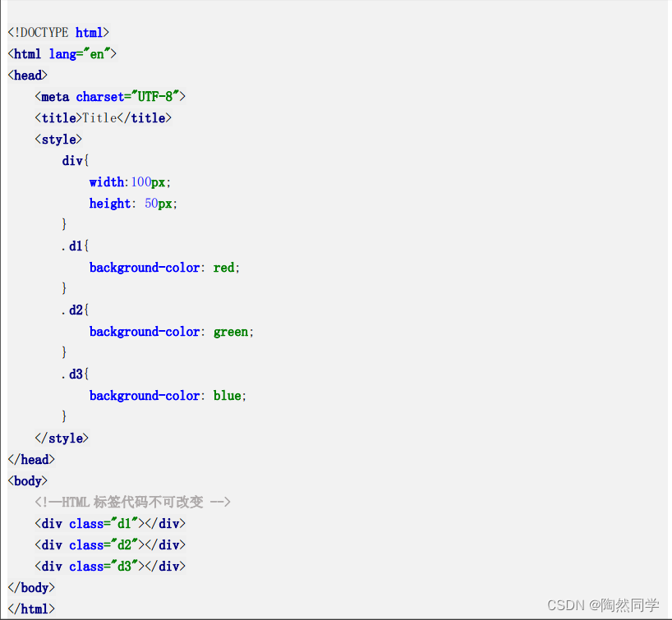This screenshot has height=620, width=672.
Task: Click the opening <head> tag
Action: [27, 76]
